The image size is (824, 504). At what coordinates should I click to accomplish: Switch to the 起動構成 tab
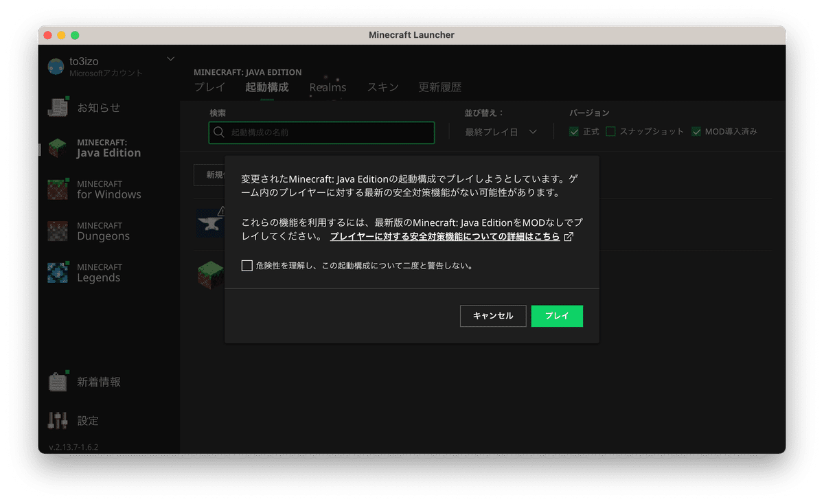click(x=267, y=87)
